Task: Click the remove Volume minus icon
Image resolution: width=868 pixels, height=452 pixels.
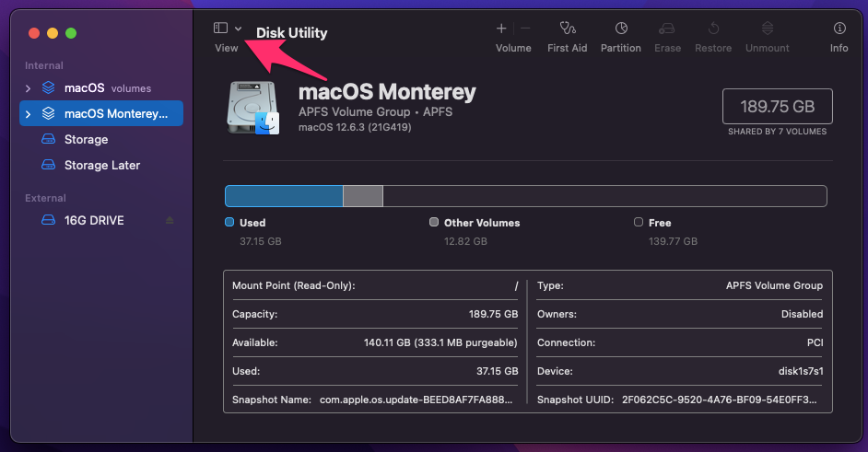Action: [526, 29]
